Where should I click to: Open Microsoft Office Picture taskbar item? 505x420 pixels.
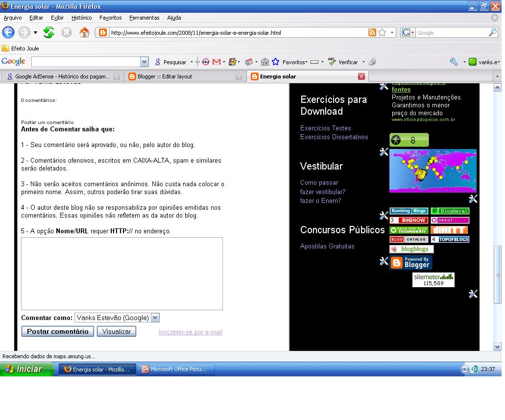pos(176,369)
